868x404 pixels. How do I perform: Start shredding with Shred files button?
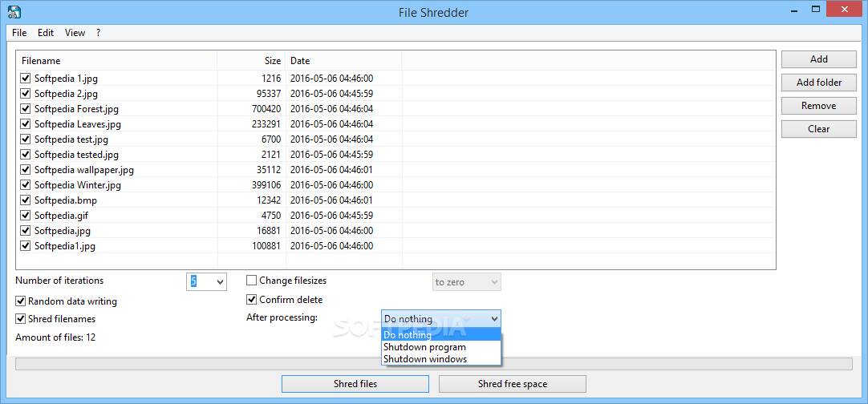click(x=355, y=383)
